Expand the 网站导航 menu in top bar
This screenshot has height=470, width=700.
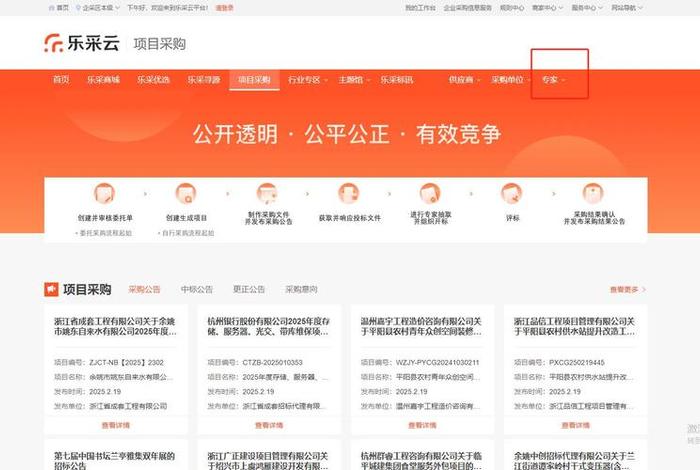[x=627, y=8]
